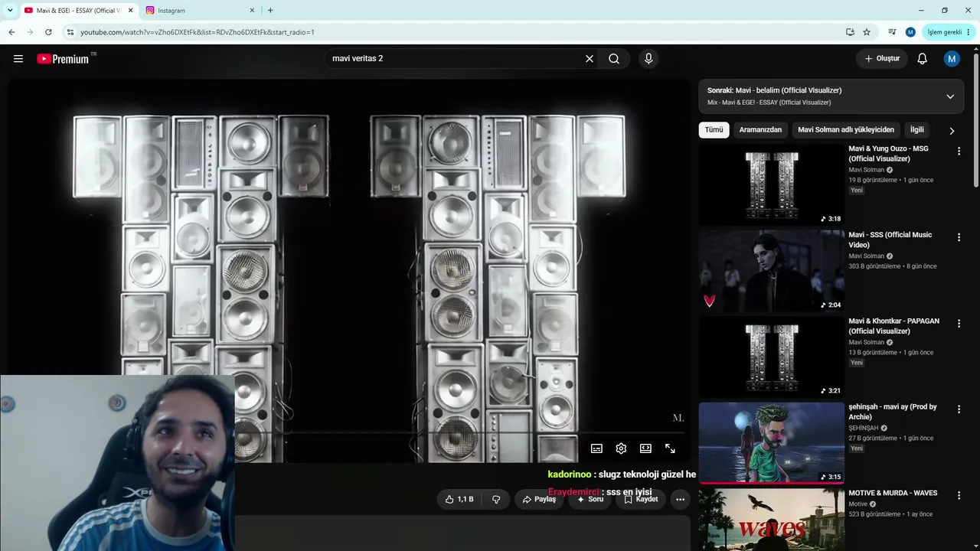The image size is (980, 551).
Task: Open the Mavi - SSS Official Music Video title
Action: (890, 240)
